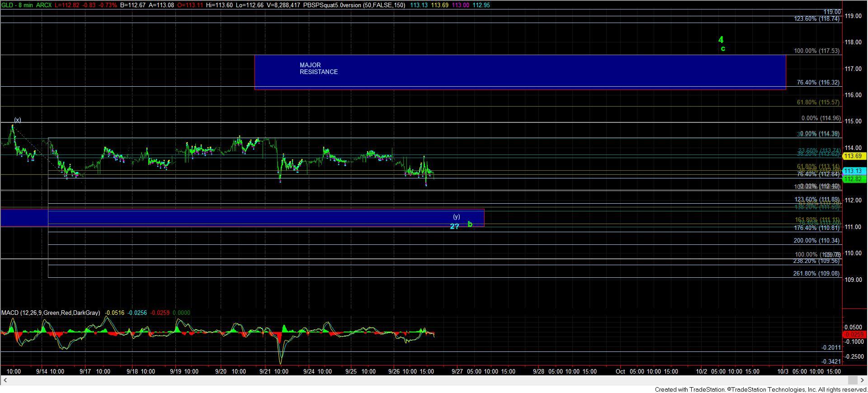Viewport: 868px width, 393px height.
Task: Click the horizontal scrollbar thumb
Action: click(x=852, y=380)
